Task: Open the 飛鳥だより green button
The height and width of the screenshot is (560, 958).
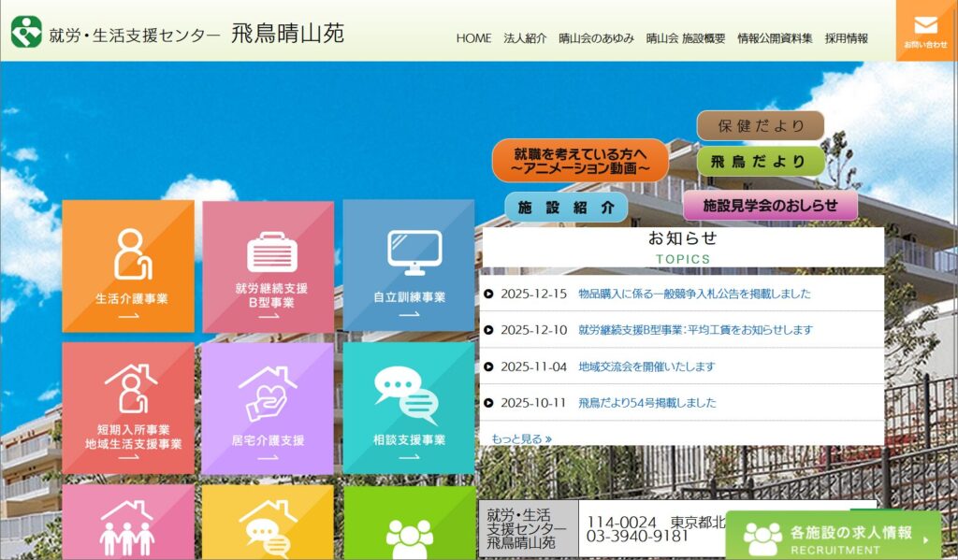Action: pos(760,161)
